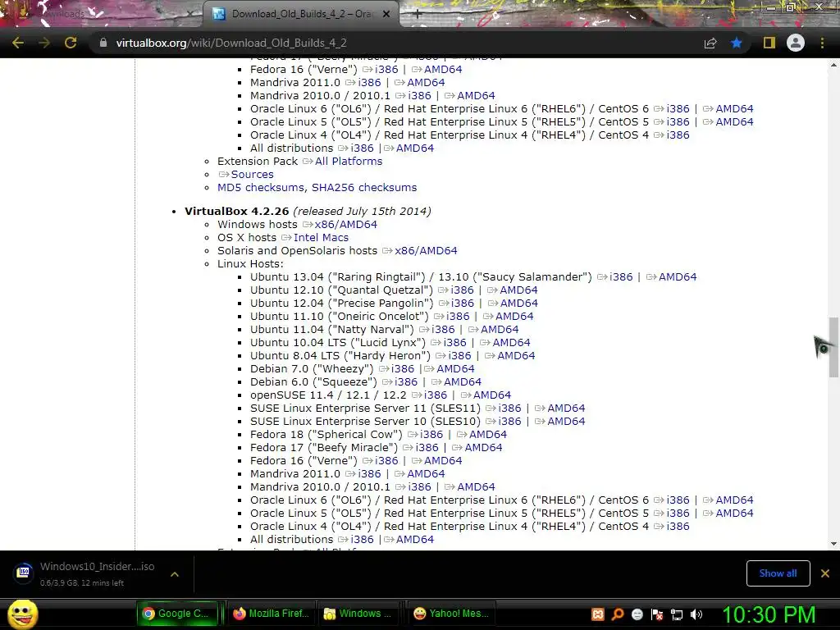This screenshot has height=630, width=840.
Task: Open MD5 checksums link
Action: click(260, 188)
